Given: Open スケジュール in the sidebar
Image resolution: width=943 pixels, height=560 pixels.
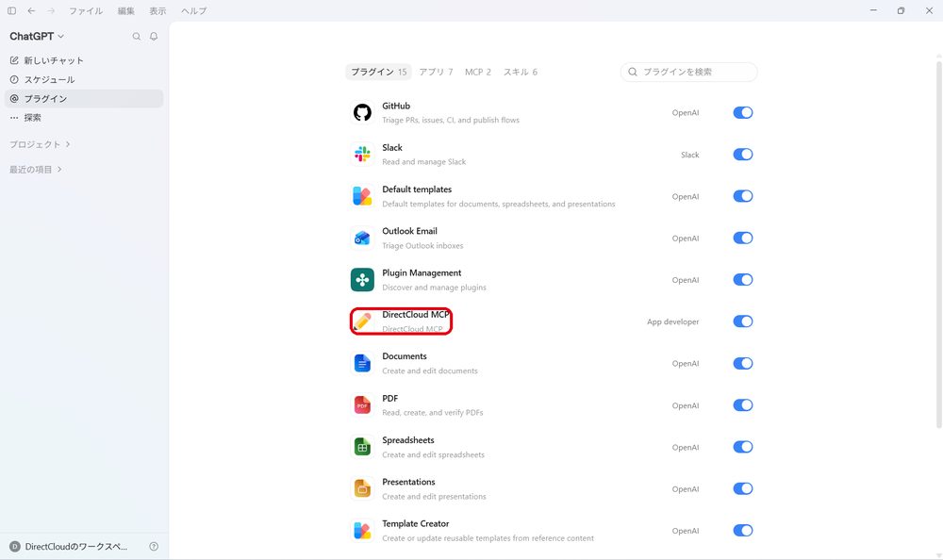Looking at the screenshot, I should coord(84,79).
